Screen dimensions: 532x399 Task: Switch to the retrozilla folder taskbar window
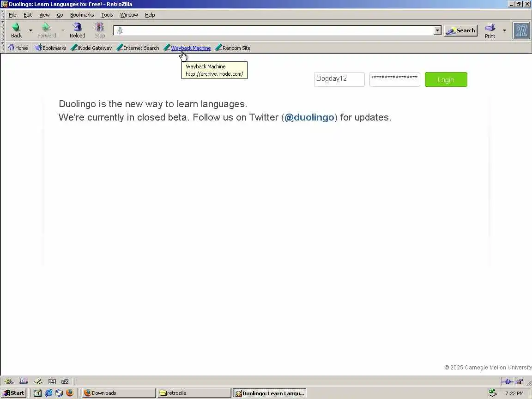click(x=194, y=393)
